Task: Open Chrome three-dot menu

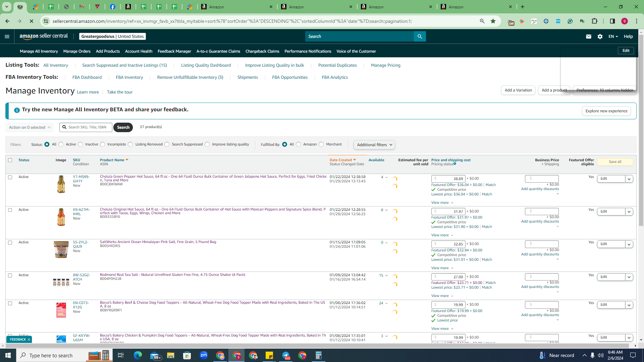Action: tap(637, 21)
